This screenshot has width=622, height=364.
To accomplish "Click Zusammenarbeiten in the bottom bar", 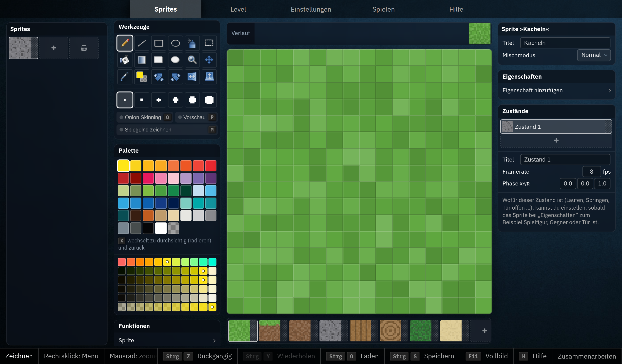I will pyautogui.click(x=587, y=356).
